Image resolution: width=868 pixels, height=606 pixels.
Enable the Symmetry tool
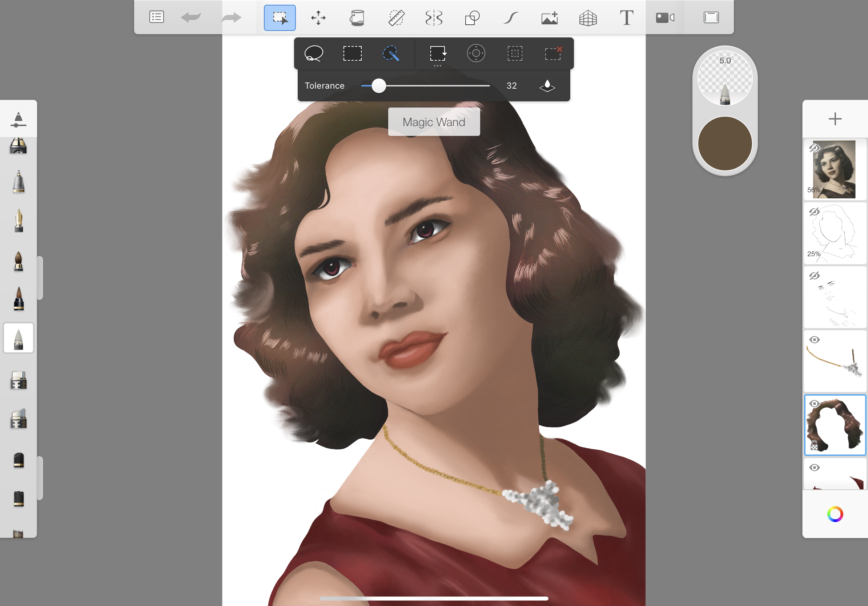434,18
